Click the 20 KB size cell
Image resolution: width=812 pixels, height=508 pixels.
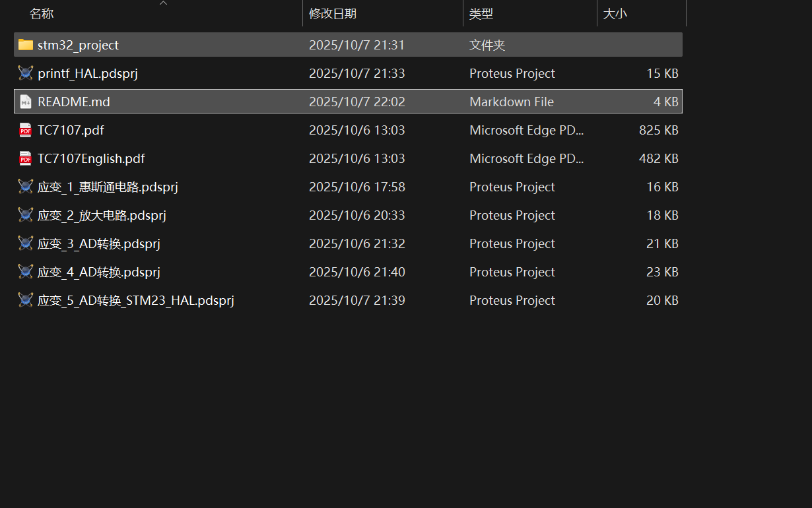pos(662,300)
